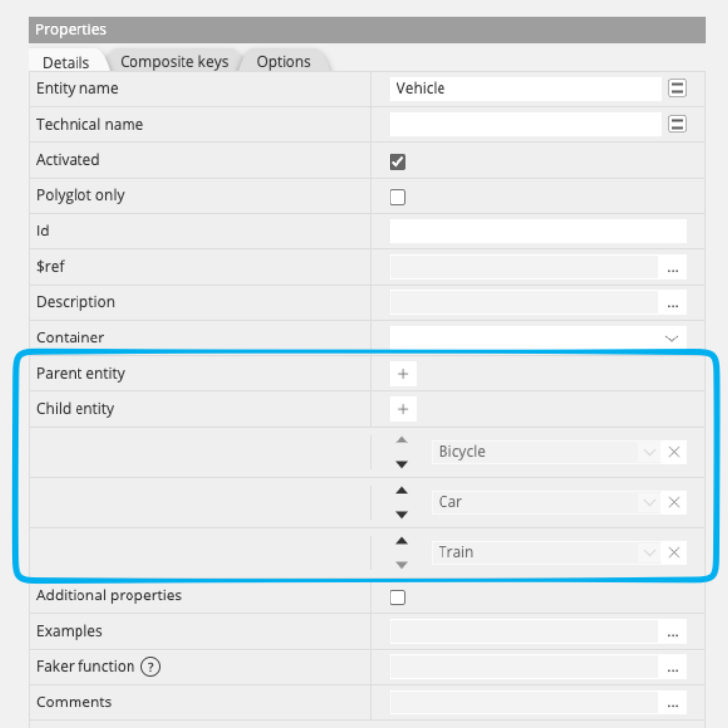Click the $ref text field
This screenshot has height=728, width=728.
tap(524, 267)
